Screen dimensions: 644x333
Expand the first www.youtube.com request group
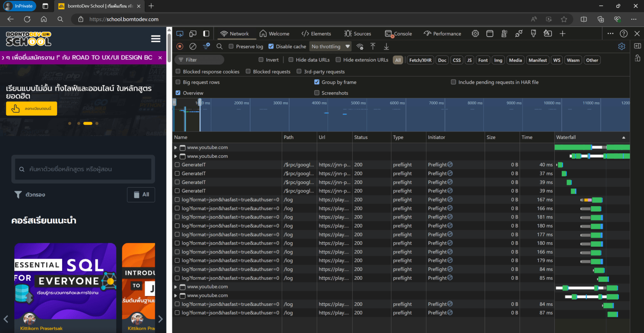tap(176, 147)
